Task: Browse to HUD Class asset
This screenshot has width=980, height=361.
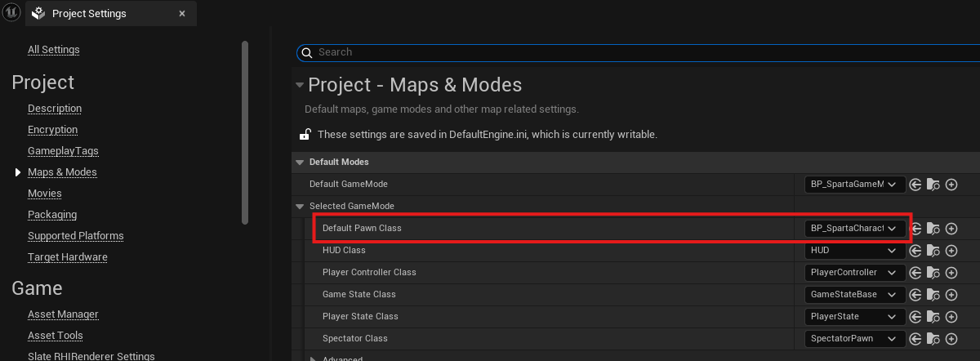Action: (933, 251)
